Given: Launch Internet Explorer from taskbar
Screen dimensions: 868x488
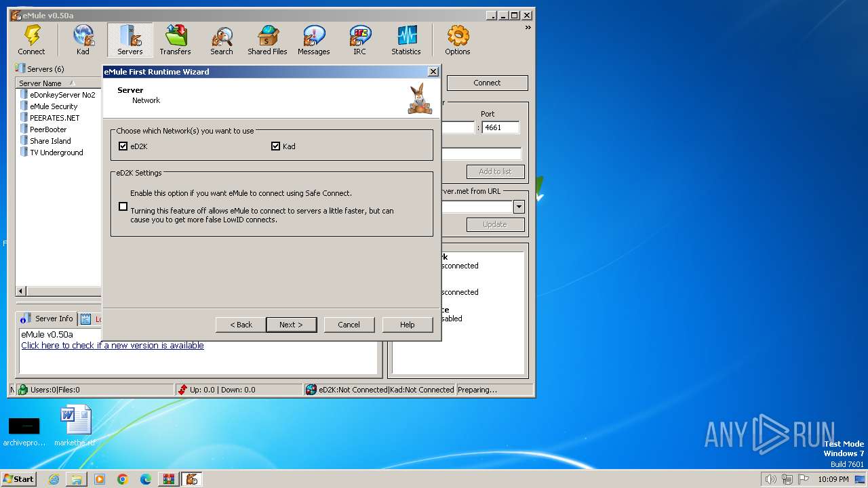Looking at the screenshot, I should (54, 479).
